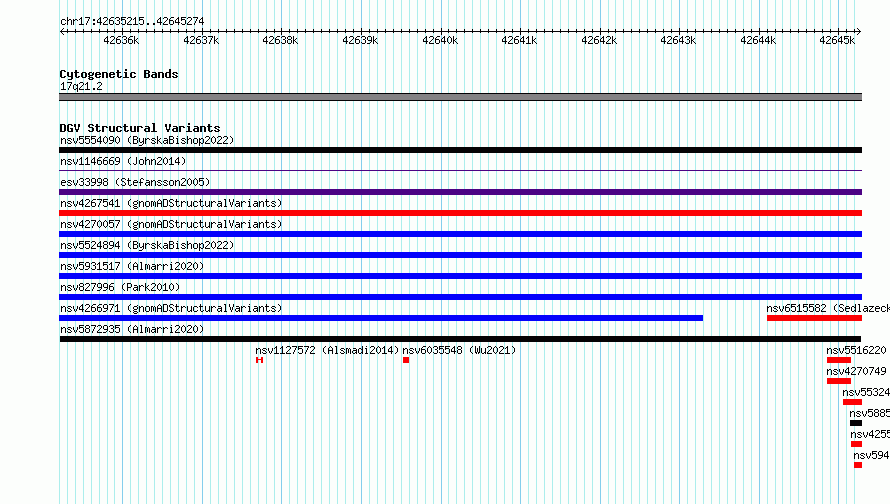Open variant label nsv4270057 (gnomADStructuralVariants)
890x504 pixels.
point(171,224)
